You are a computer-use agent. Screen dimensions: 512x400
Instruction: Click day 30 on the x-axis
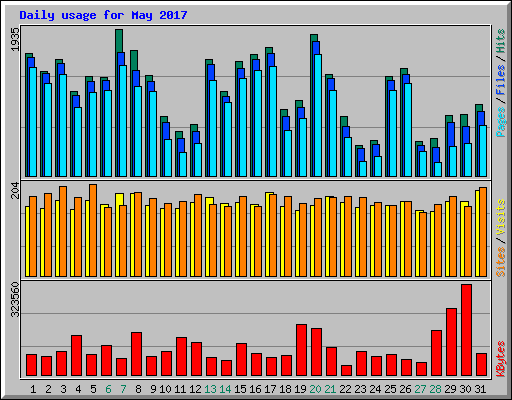pyautogui.click(x=465, y=389)
